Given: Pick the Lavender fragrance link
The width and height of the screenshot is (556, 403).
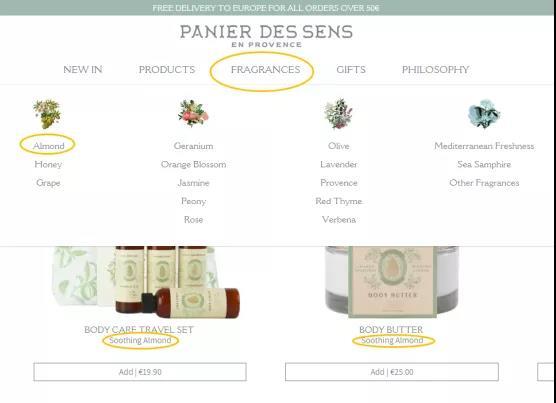Looking at the screenshot, I should tap(339, 164).
